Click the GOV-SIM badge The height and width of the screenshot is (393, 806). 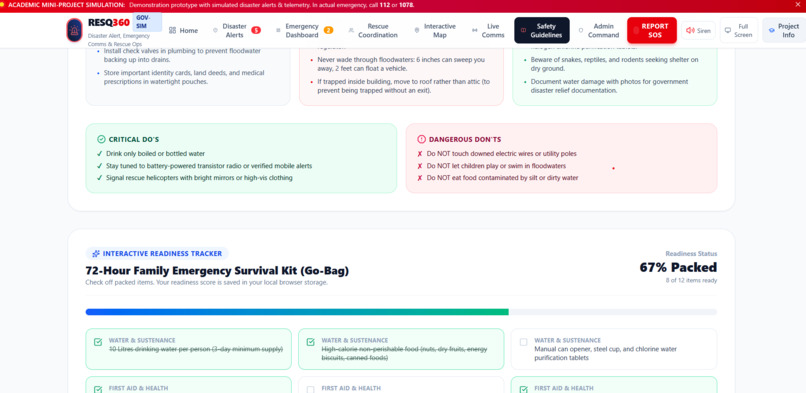click(x=147, y=22)
